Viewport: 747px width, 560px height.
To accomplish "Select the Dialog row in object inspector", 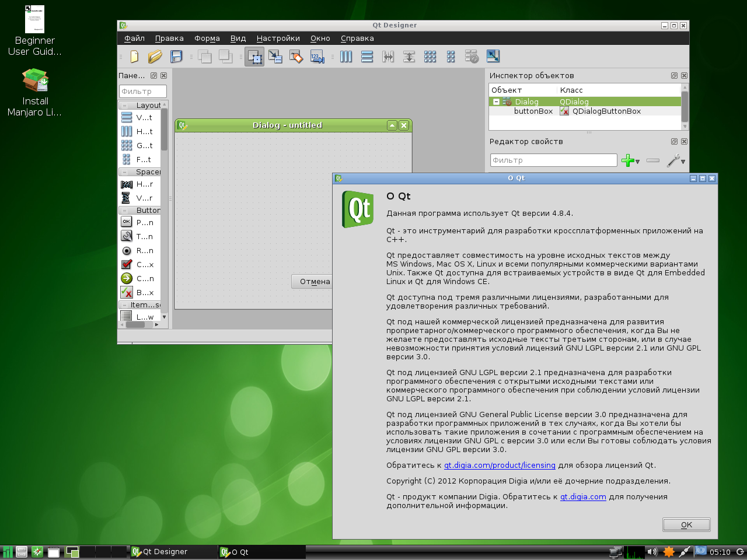I will click(x=585, y=101).
